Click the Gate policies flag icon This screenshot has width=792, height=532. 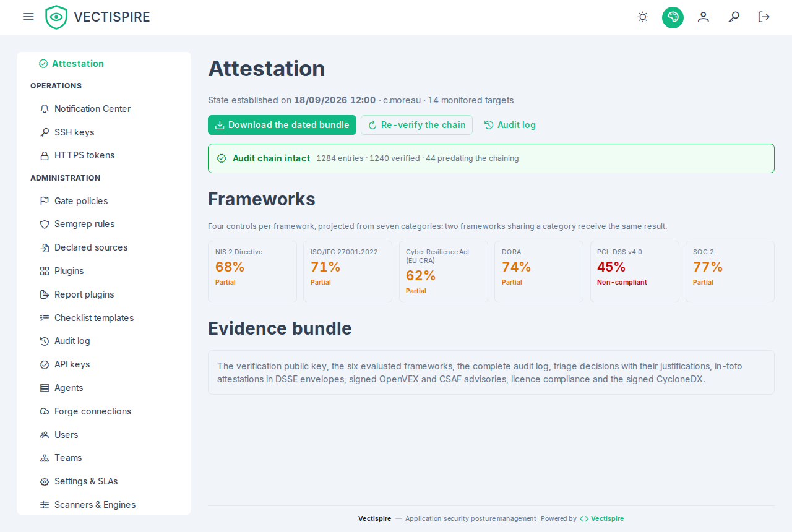(x=45, y=201)
